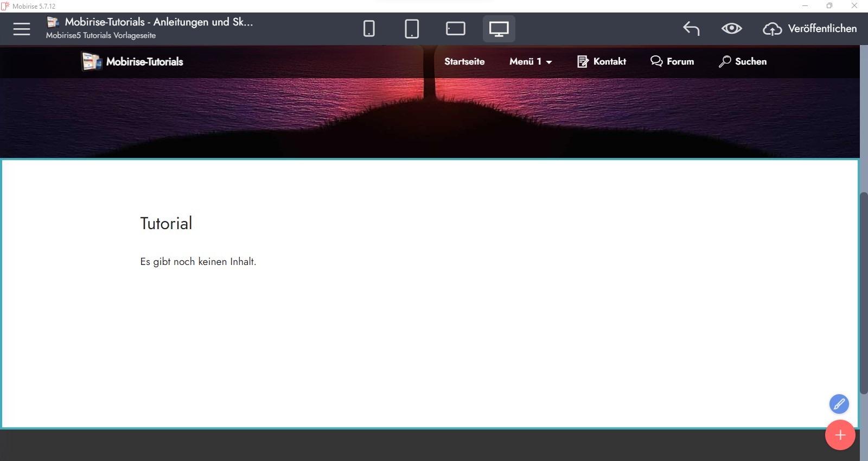Open the Kontakt menu item
This screenshot has height=461, width=868.
[610, 61]
